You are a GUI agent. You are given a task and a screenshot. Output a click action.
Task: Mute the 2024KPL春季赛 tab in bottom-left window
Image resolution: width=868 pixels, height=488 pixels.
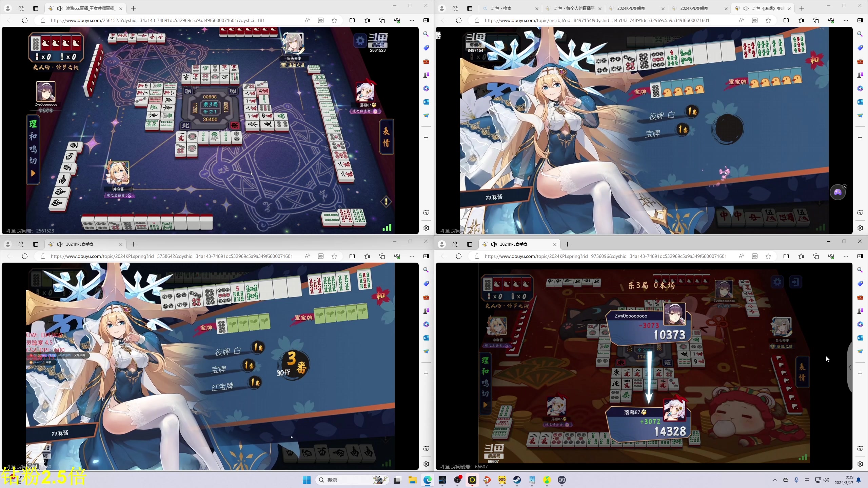coord(60,244)
